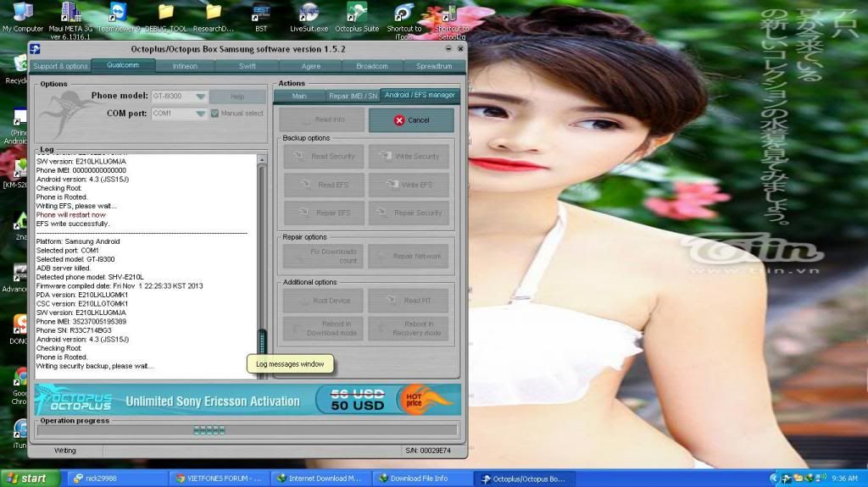The height and width of the screenshot is (487, 868).
Task: Select the Broadcom platform tab
Action: [372, 66]
